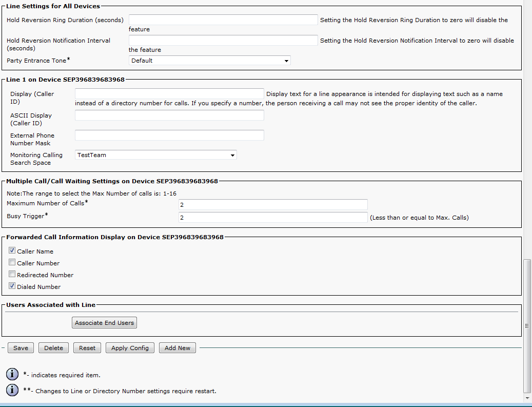The width and height of the screenshot is (532, 407).
Task: Tick the Redirected Number checkbox
Action: click(12, 275)
